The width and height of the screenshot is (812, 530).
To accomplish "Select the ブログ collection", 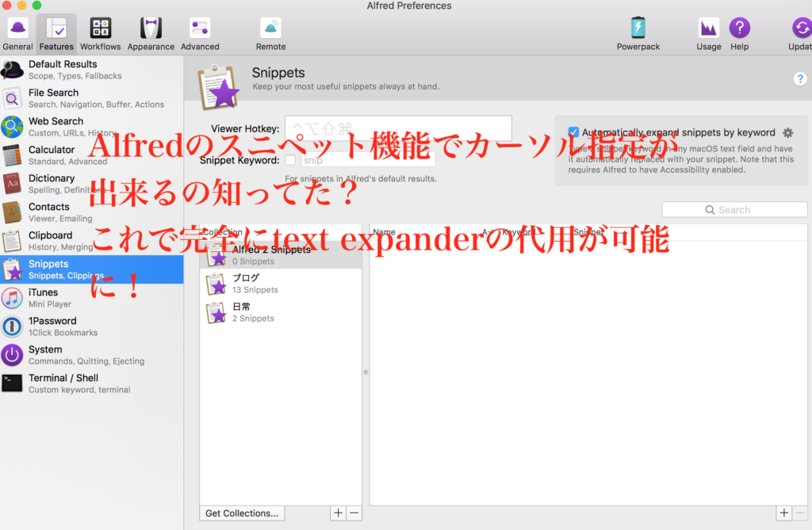I will tap(281, 284).
